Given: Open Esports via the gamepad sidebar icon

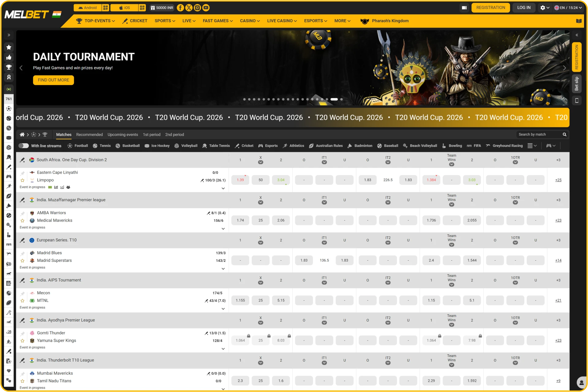Looking at the screenshot, I should pos(9,177).
